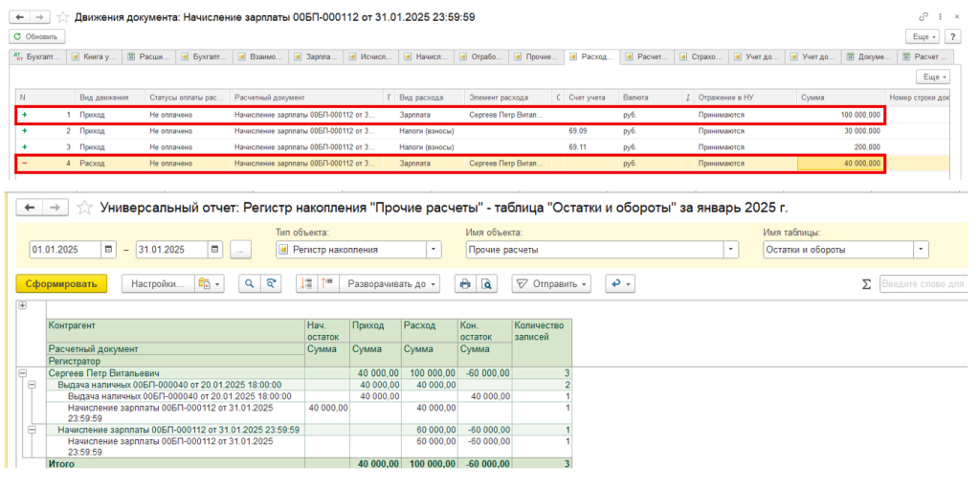Screen dimensions: 980x490
Task: Open the report variants dropdown next to Настройки
Action: pyautogui.click(x=210, y=283)
